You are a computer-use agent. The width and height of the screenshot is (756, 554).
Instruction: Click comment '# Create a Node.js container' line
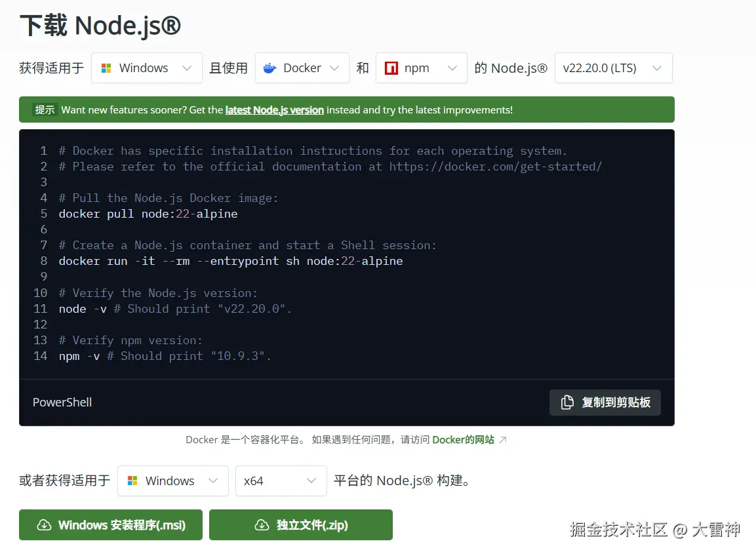[247, 245]
